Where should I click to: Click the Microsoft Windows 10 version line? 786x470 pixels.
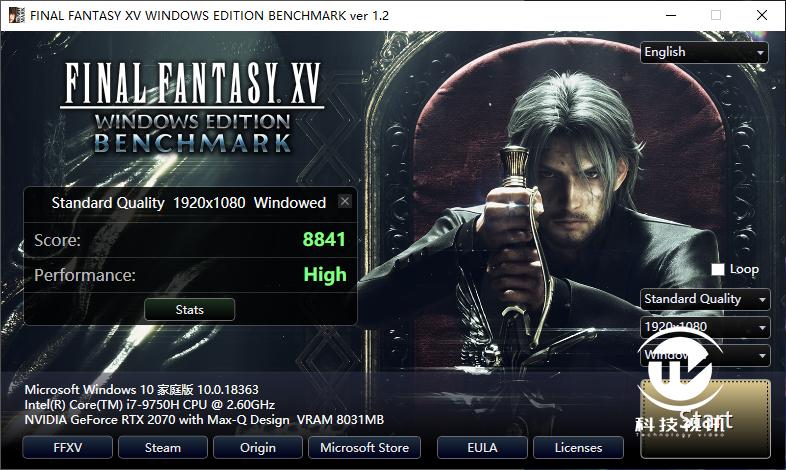(x=141, y=389)
